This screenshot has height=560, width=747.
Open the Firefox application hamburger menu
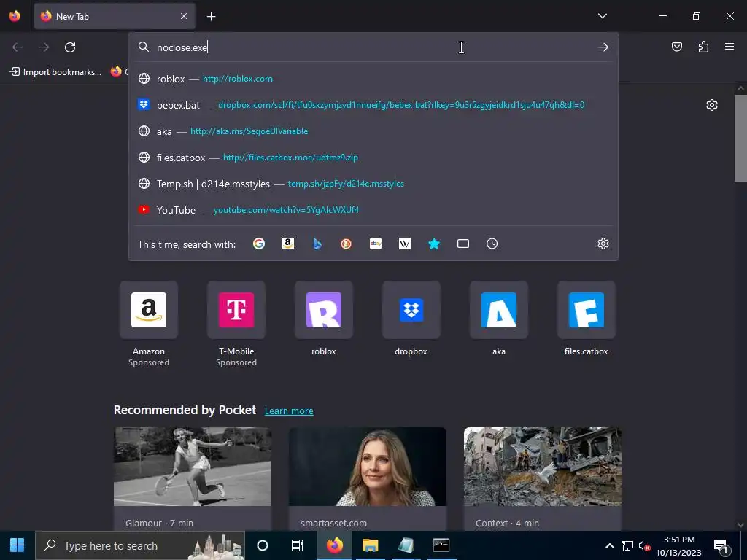pyautogui.click(x=729, y=47)
